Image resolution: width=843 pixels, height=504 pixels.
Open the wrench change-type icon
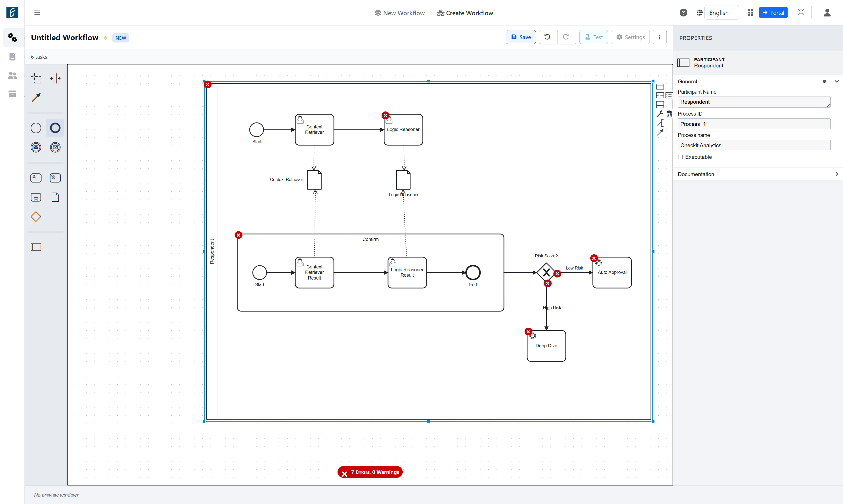660,114
